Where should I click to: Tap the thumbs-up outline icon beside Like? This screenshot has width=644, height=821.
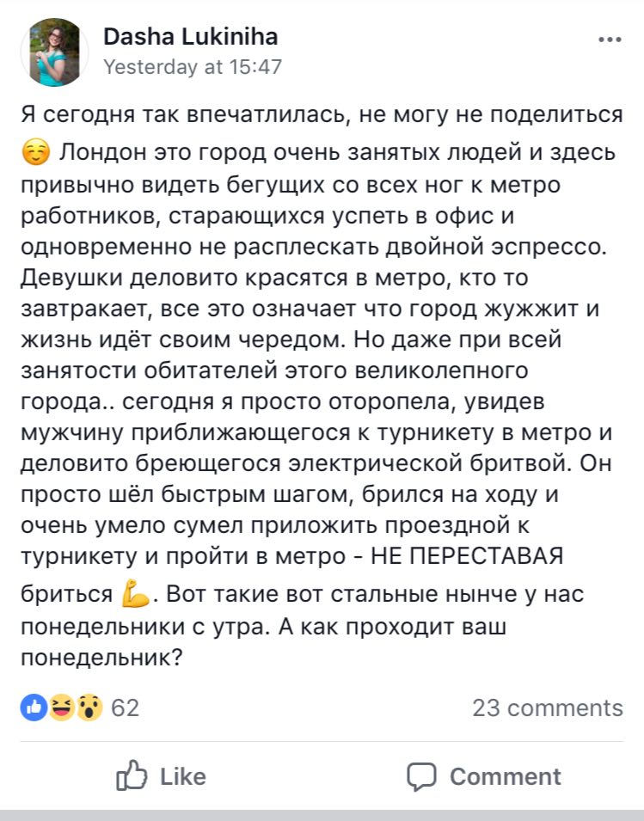click(x=132, y=776)
